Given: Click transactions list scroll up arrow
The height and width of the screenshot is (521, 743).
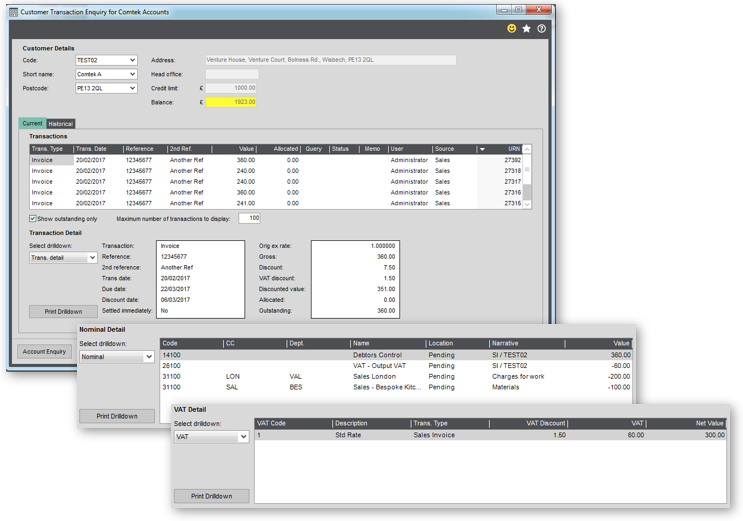Looking at the screenshot, I should click(x=526, y=149).
